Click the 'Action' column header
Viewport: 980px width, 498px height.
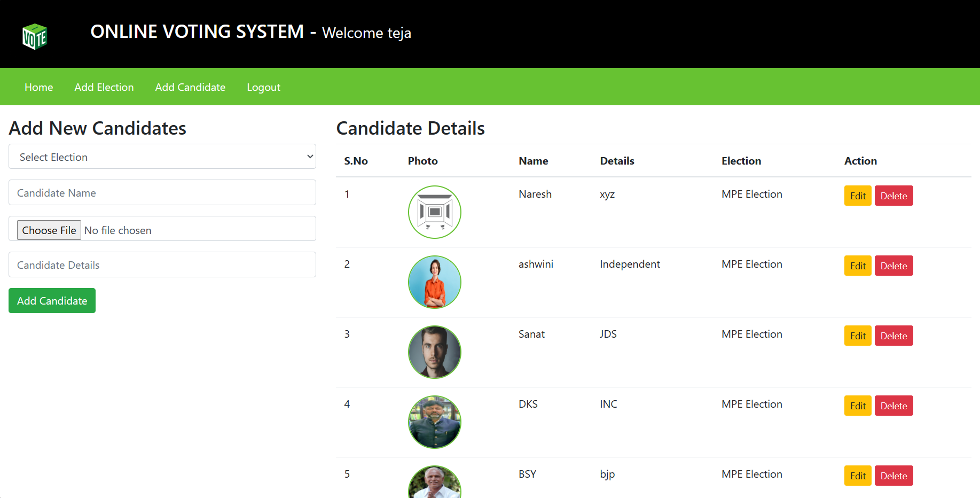click(x=860, y=161)
